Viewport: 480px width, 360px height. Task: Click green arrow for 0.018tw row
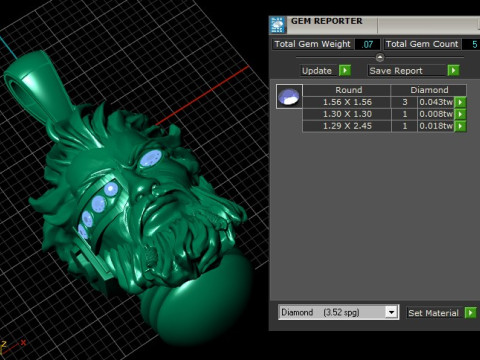460,126
